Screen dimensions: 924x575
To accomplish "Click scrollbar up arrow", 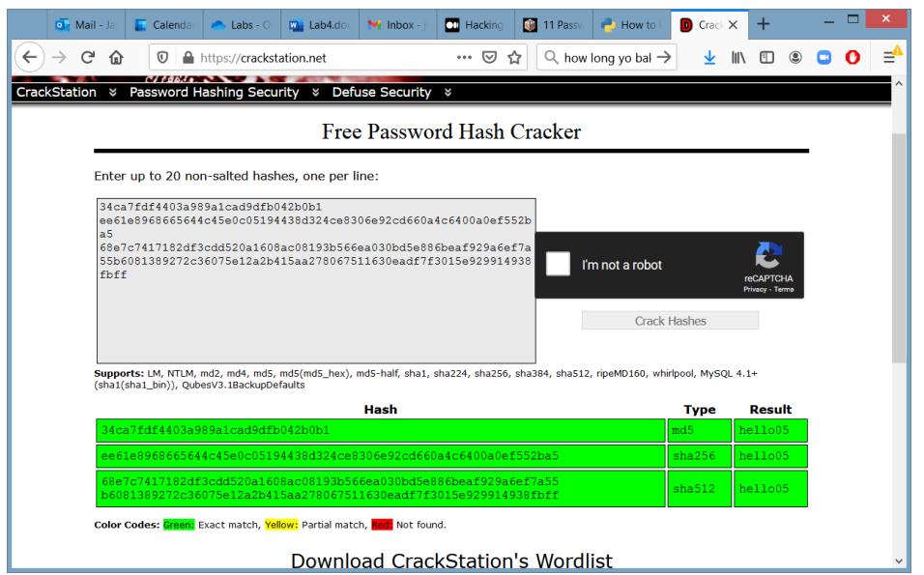I will coord(898,83).
